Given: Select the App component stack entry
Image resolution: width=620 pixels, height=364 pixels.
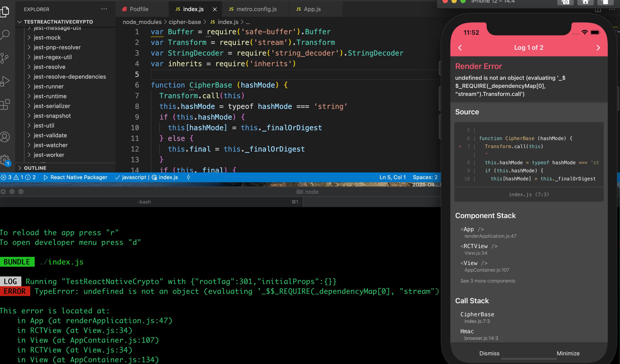Looking at the screenshot, I should click(488, 232).
